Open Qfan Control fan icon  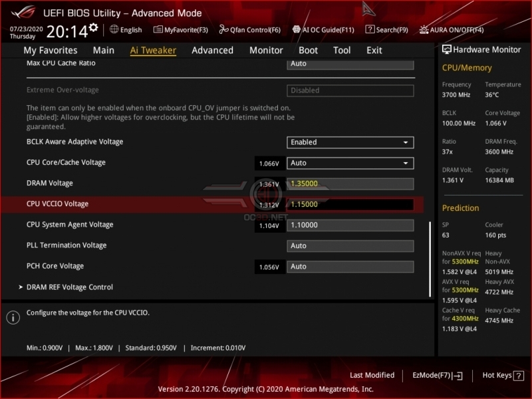(x=223, y=29)
